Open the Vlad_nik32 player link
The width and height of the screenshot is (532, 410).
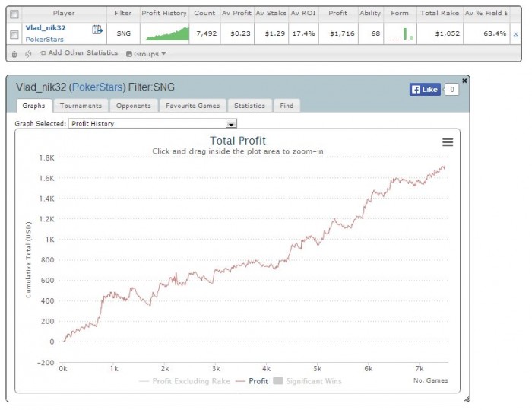coord(46,28)
